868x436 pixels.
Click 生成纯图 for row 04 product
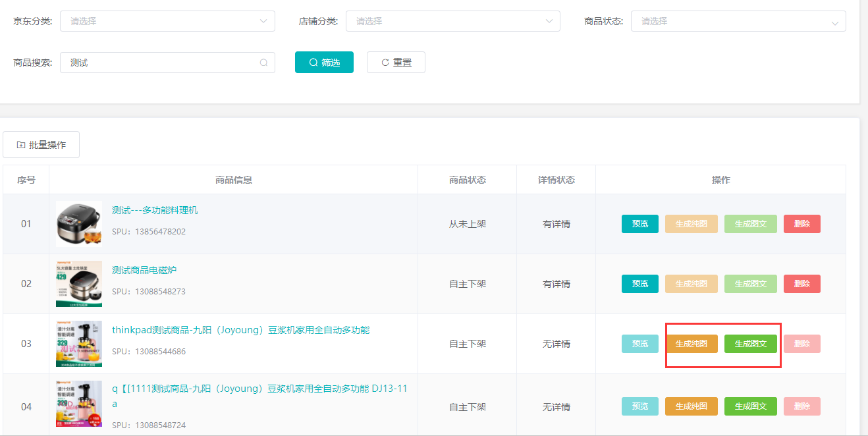(x=691, y=406)
